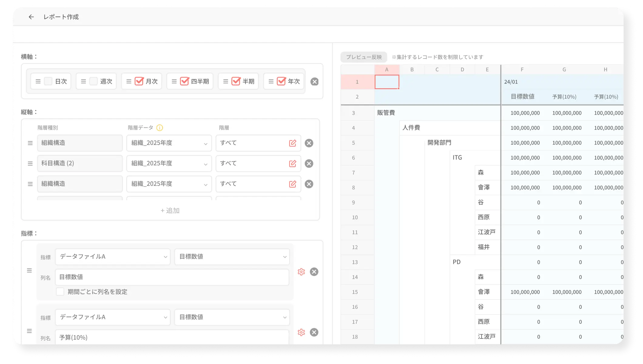Delete the first 目標数値 indicator block
This screenshot has height=364, width=643.
pos(314,272)
